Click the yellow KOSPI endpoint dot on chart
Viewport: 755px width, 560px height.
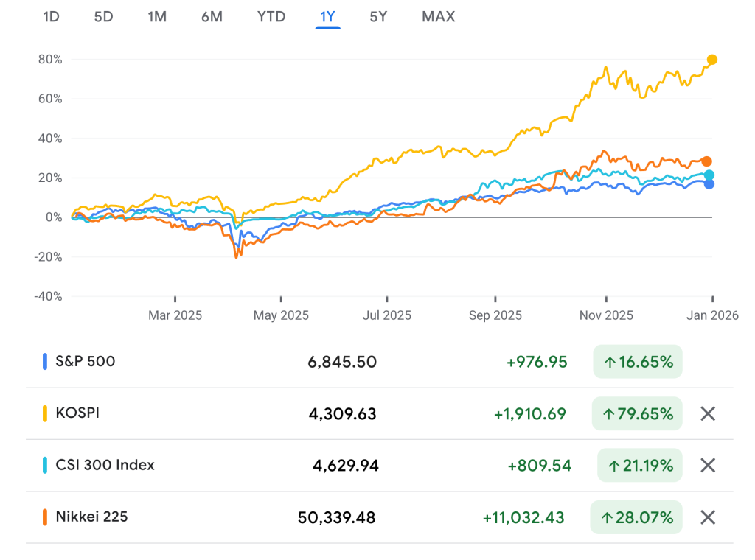(x=711, y=60)
